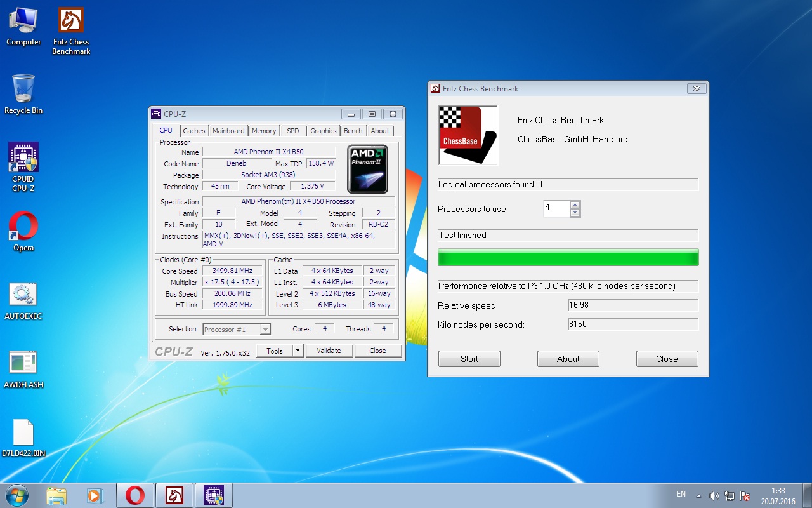This screenshot has height=508, width=812.
Task: Open the Recycle Bin
Action: [x=23, y=90]
